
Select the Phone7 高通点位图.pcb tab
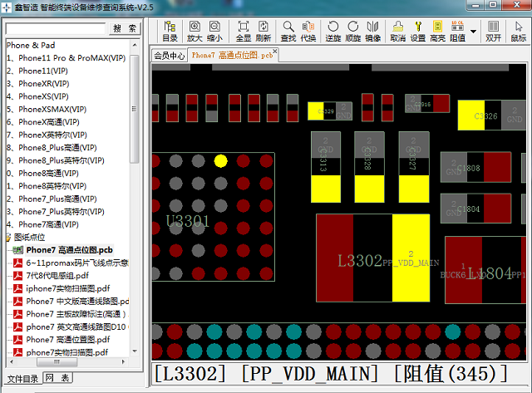(232, 55)
